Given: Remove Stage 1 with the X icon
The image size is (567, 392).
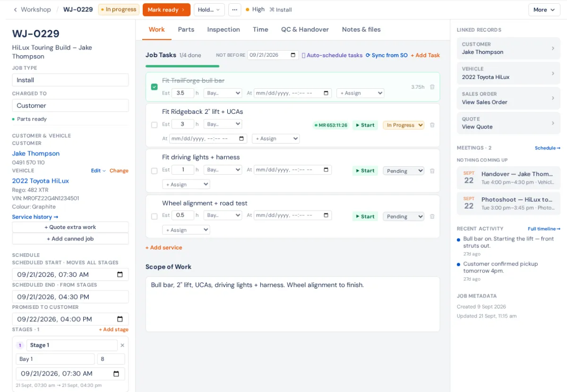Looking at the screenshot, I should click(122, 345).
